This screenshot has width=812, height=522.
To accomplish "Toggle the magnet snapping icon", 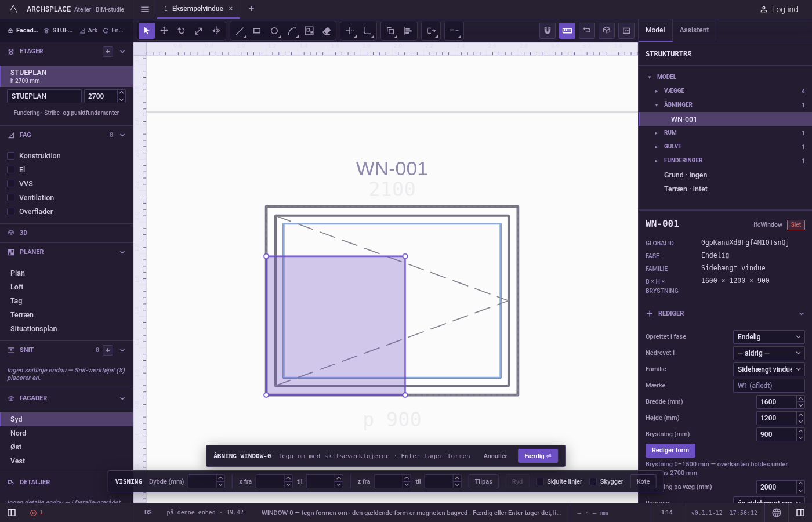I will [548, 31].
